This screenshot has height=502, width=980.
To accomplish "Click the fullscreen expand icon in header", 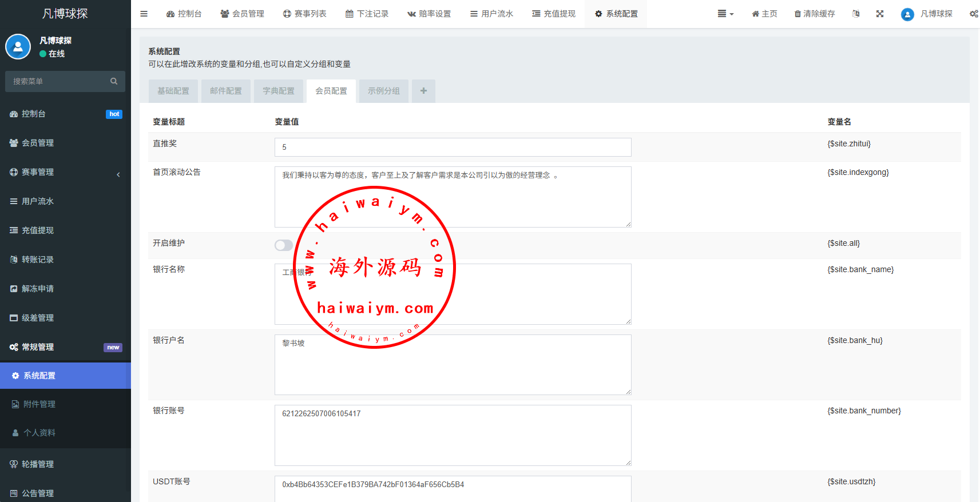I will coord(880,14).
